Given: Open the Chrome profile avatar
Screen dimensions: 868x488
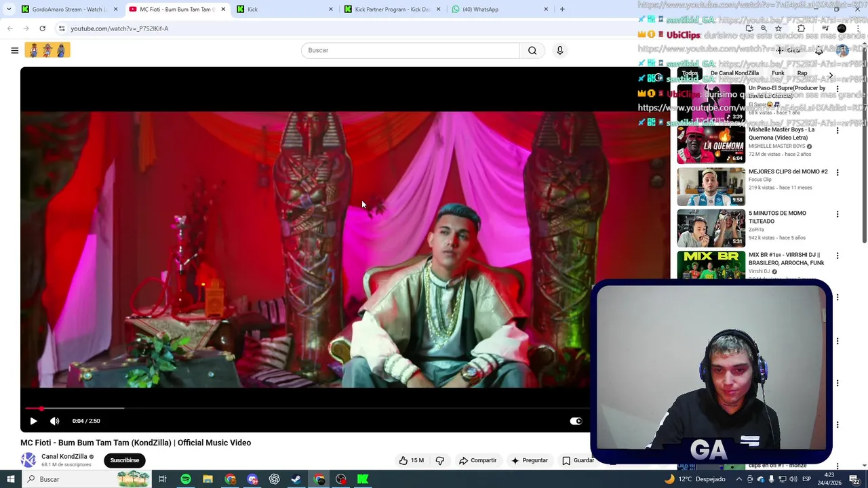Looking at the screenshot, I should tap(842, 28).
